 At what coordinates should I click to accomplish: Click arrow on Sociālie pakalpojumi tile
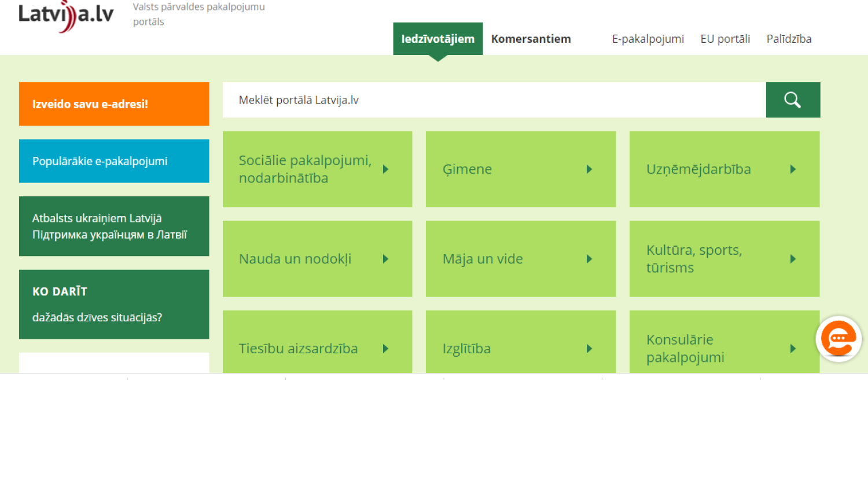[385, 169]
